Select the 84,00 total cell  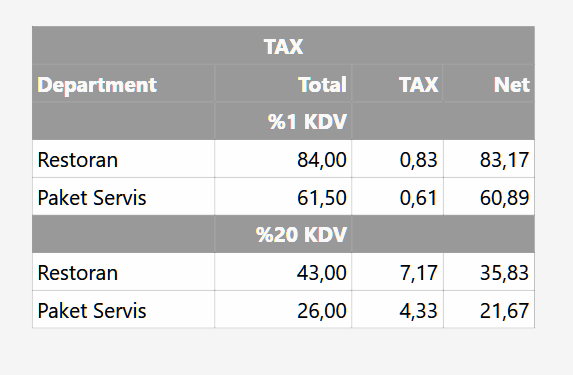[283, 159]
